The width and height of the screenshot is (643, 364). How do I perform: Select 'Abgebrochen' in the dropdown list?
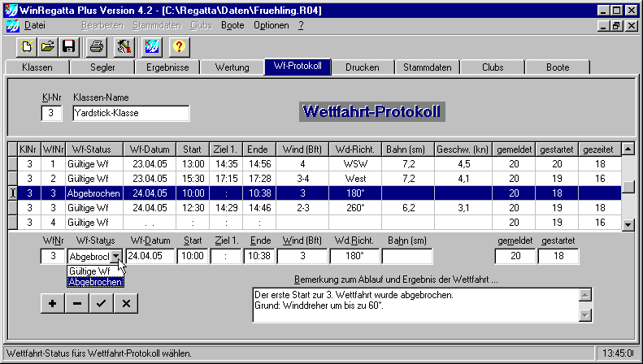[x=95, y=282]
